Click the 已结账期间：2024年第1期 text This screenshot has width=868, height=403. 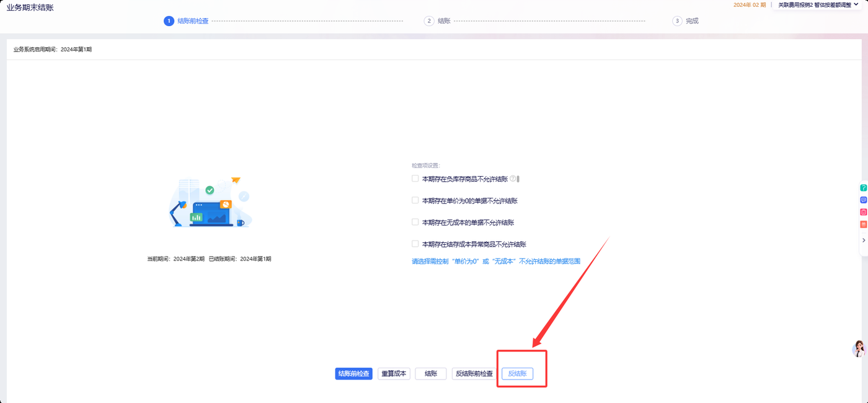pos(240,259)
